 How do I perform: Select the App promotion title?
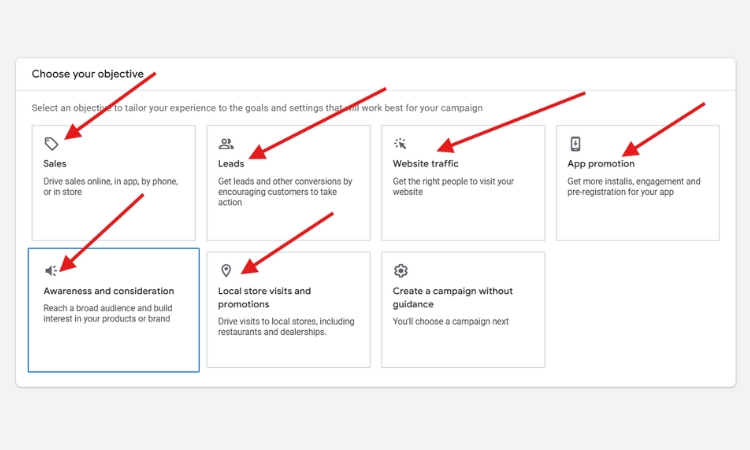pos(601,163)
